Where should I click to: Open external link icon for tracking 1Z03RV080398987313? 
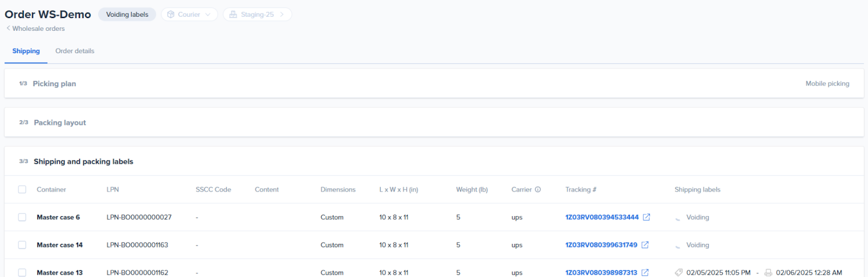(645, 273)
